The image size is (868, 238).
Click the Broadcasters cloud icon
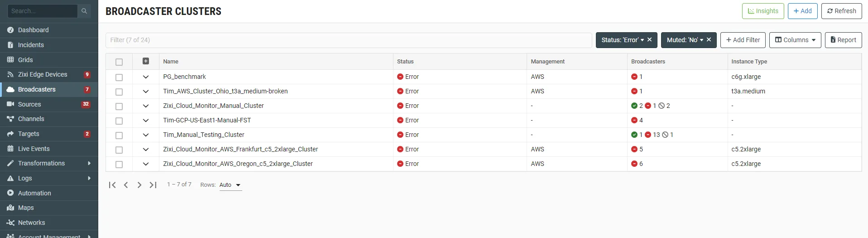(x=10, y=89)
